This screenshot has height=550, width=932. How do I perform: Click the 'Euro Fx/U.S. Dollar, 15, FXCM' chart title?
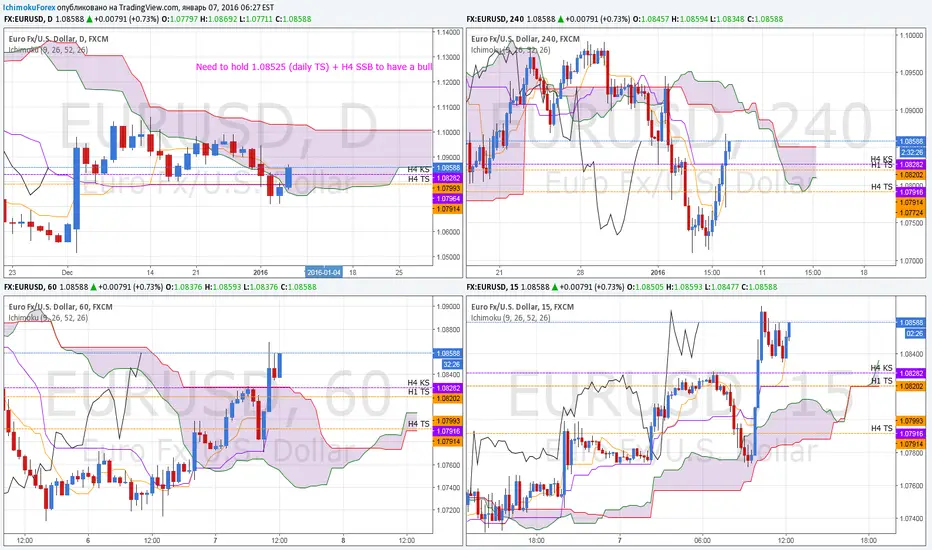[522, 307]
